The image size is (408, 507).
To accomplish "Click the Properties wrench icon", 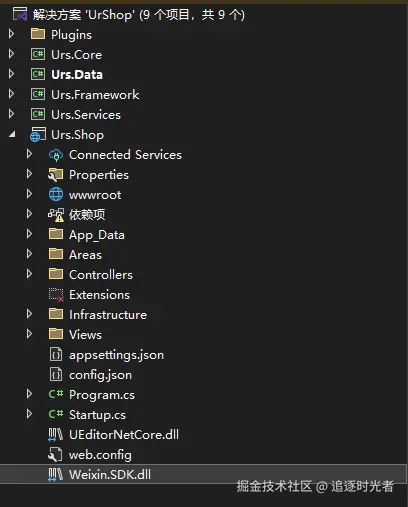I will click(x=55, y=175).
